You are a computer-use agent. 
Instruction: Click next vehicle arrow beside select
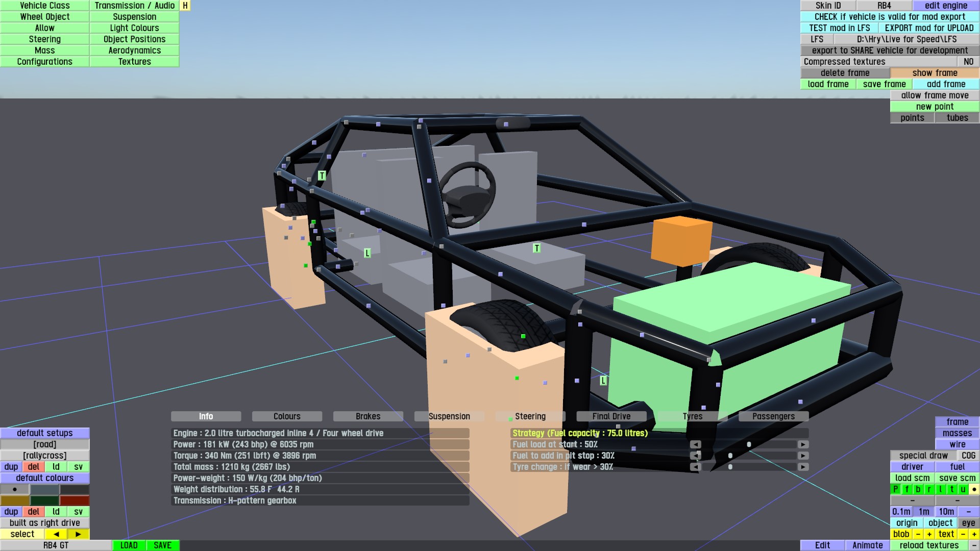tap(78, 534)
